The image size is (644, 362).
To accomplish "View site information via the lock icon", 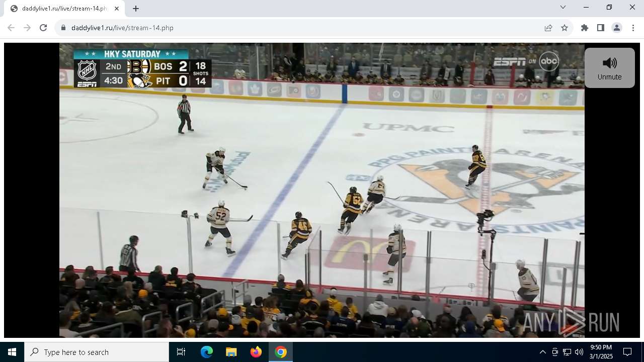I will tap(63, 28).
